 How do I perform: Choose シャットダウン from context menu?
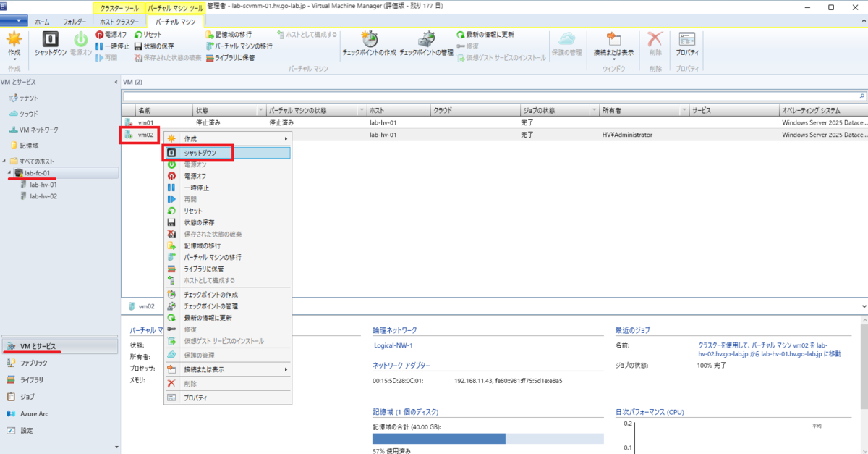click(228, 153)
